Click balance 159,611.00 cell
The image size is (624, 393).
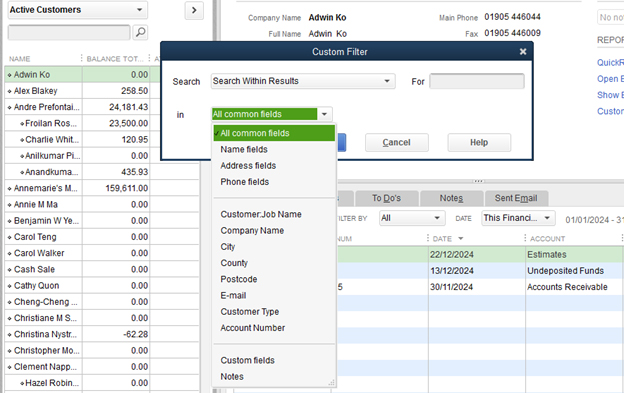pos(116,189)
